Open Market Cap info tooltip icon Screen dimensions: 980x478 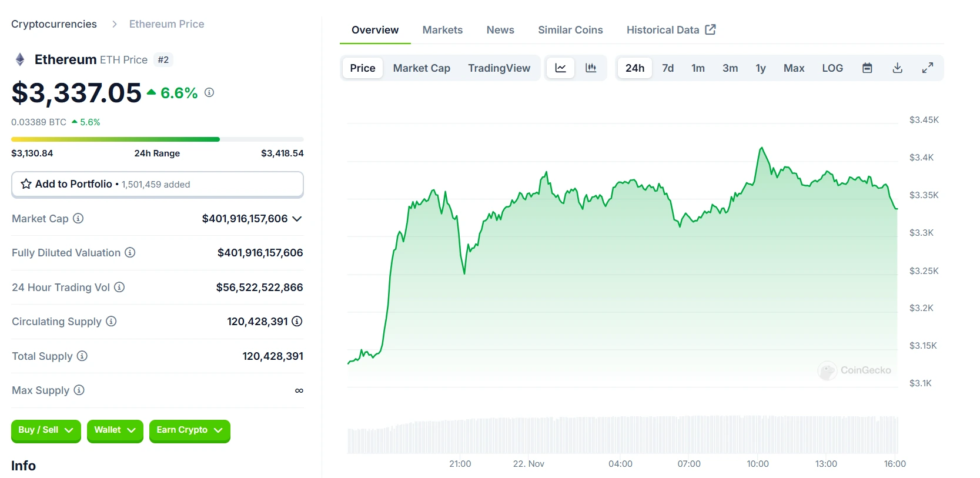point(78,218)
